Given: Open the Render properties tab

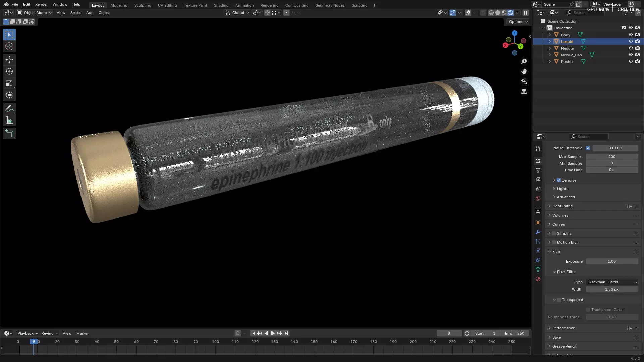Looking at the screenshot, I should (x=538, y=161).
